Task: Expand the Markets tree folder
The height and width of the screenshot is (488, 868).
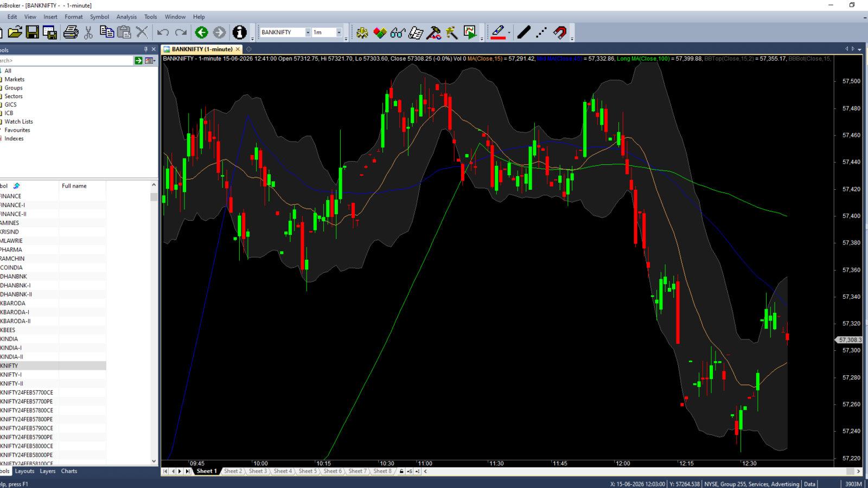Action: (x=14, y=79)
